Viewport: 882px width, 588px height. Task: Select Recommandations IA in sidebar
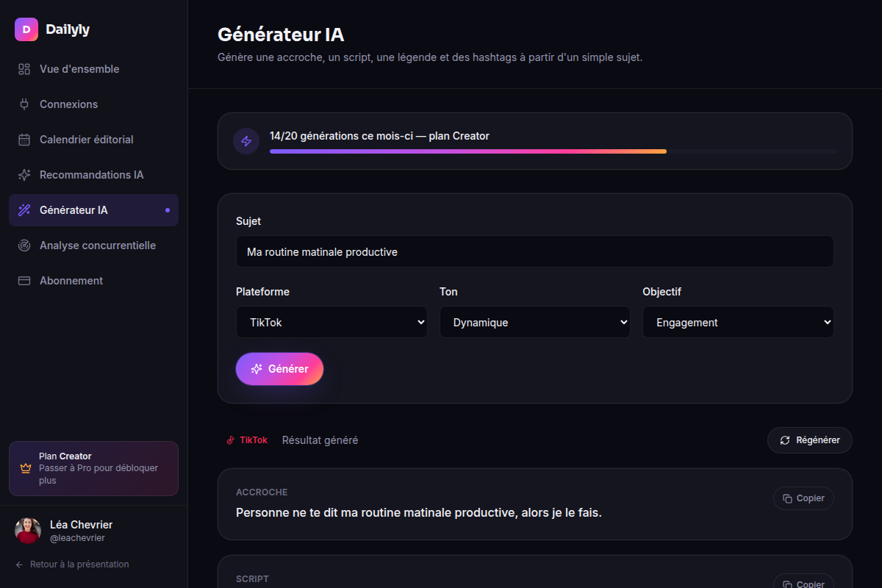coord(93,175)
